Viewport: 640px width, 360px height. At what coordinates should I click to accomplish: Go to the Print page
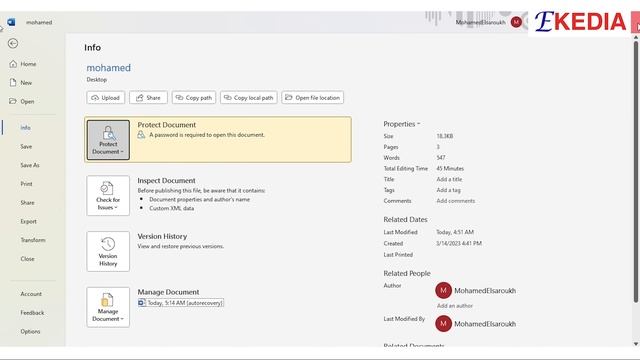pos(26,184)
